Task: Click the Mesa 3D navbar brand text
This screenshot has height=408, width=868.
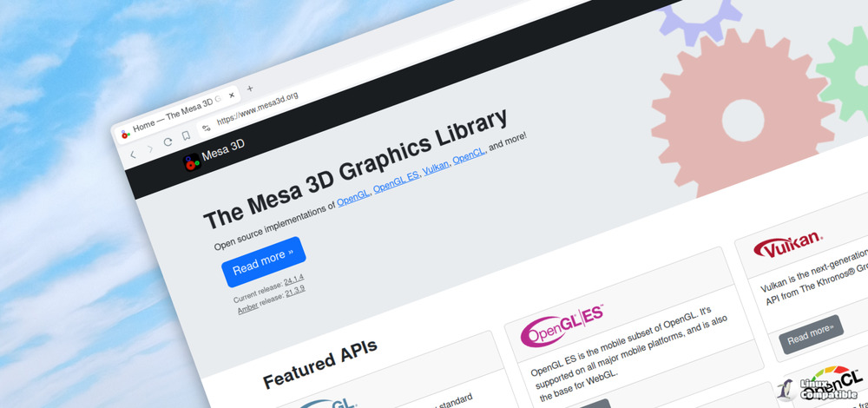Action: pos(223,150)
